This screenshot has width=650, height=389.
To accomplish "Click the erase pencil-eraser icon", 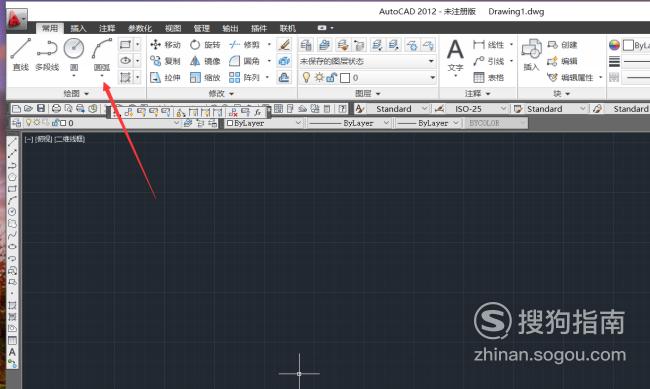I will [284, 44].
